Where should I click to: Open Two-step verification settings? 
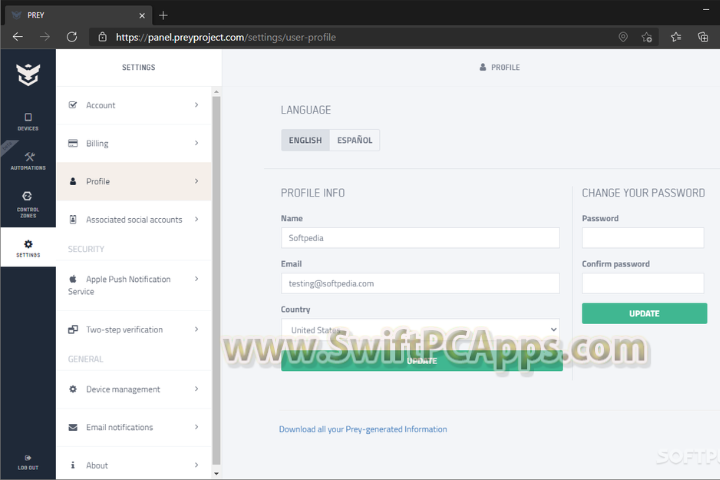coord(134,330)
